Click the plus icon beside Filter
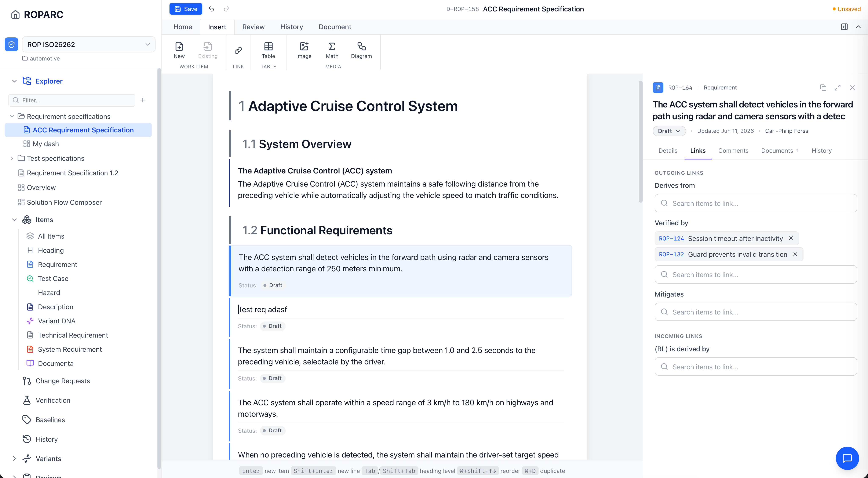The height and width of the screenshot is (478, 868). coord(143,100)
